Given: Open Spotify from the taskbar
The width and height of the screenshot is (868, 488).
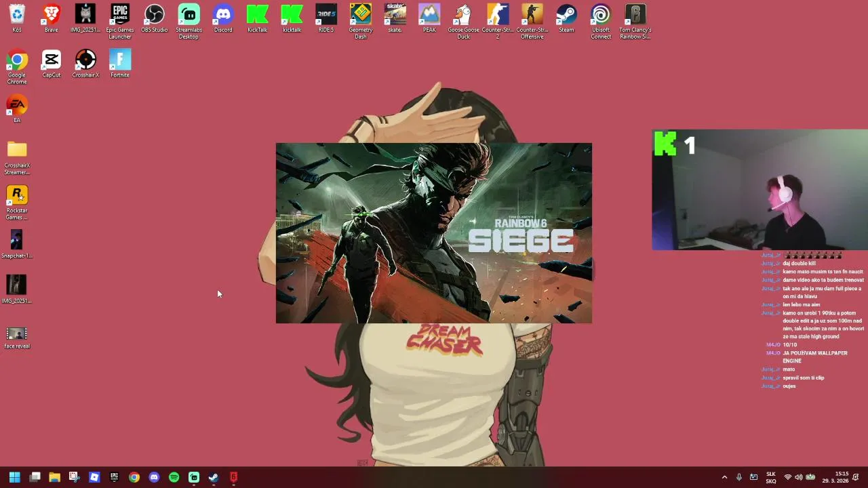Looking at the screenshot, I should pos(174,477).
